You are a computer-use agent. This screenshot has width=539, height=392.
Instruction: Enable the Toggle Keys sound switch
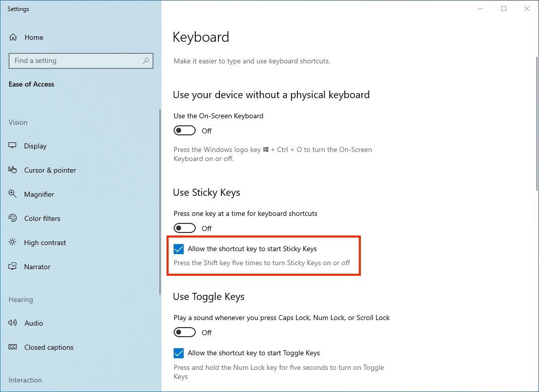coord(185,332)
